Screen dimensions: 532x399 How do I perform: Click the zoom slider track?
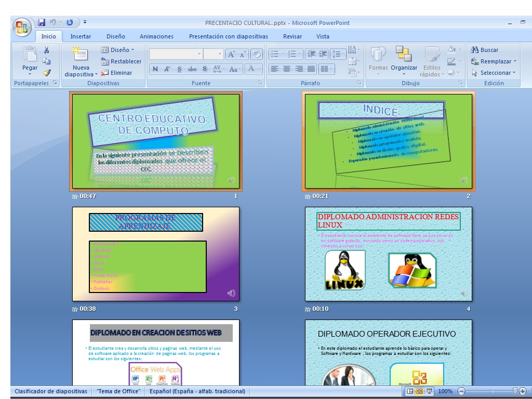[492, 391]
